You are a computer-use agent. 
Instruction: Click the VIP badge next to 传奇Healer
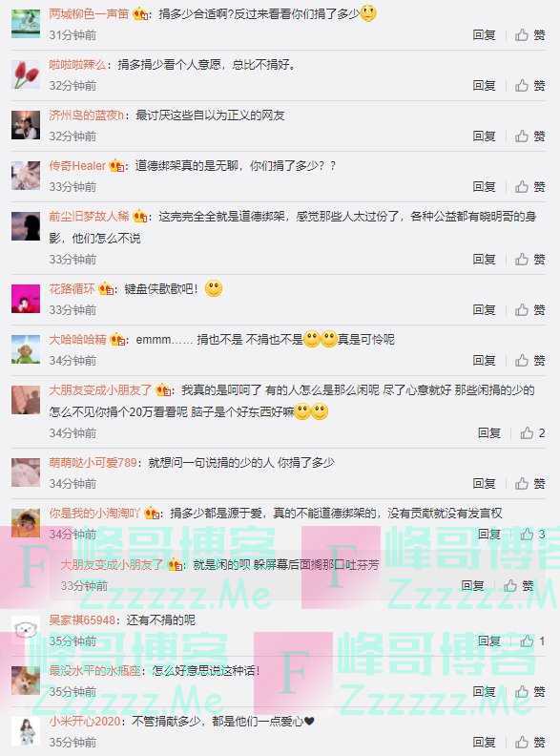tap(116, 166)
